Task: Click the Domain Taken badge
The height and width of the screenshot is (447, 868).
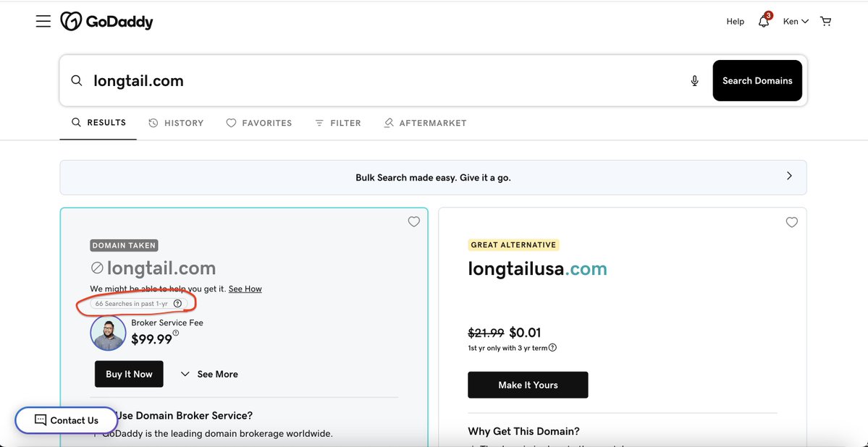Action: coord(124,245)
